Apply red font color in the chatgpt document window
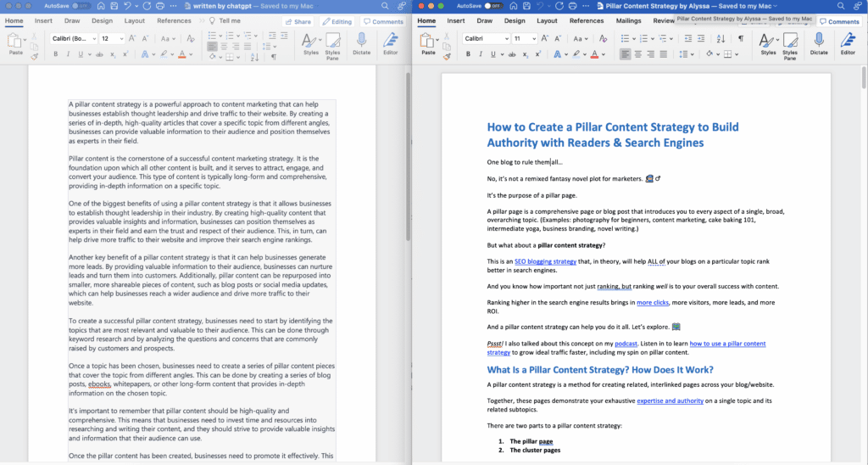This screenshot has width=868, height=465. coord(182,54)
